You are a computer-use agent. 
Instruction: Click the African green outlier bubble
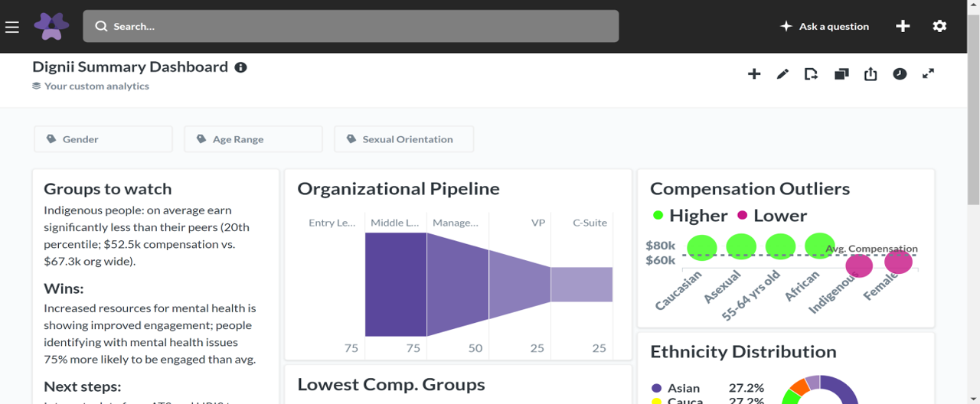pyautogui.click(x=820, y=246)
